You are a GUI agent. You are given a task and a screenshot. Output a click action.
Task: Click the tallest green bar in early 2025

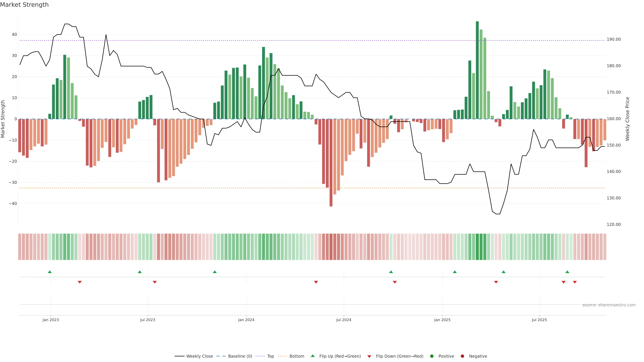tap(477, 70)
